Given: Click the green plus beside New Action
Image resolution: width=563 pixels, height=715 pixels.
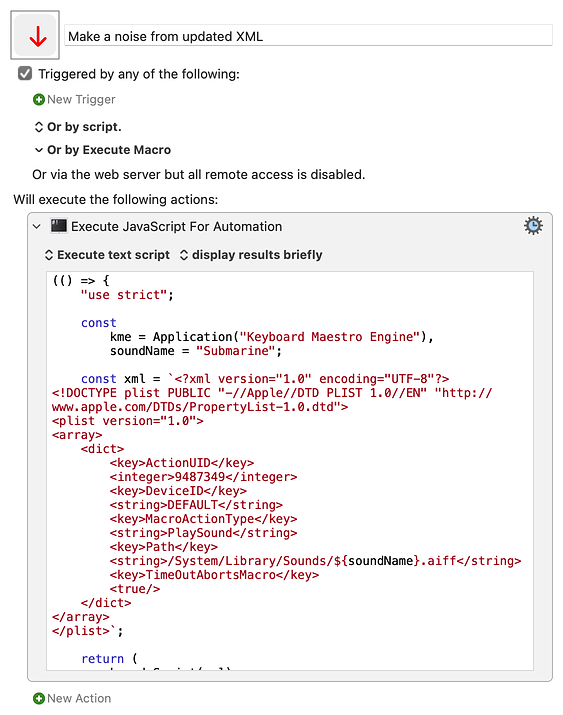Looking at the screenshot, I should [x=39, y=698].
